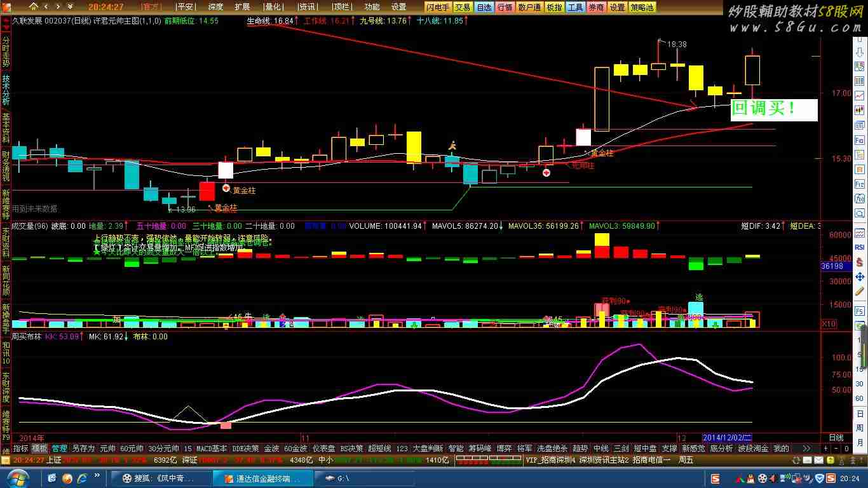Select the 另存为 bottom tab
The width and height of the screenshot is (868, 488).
point(83,449)
